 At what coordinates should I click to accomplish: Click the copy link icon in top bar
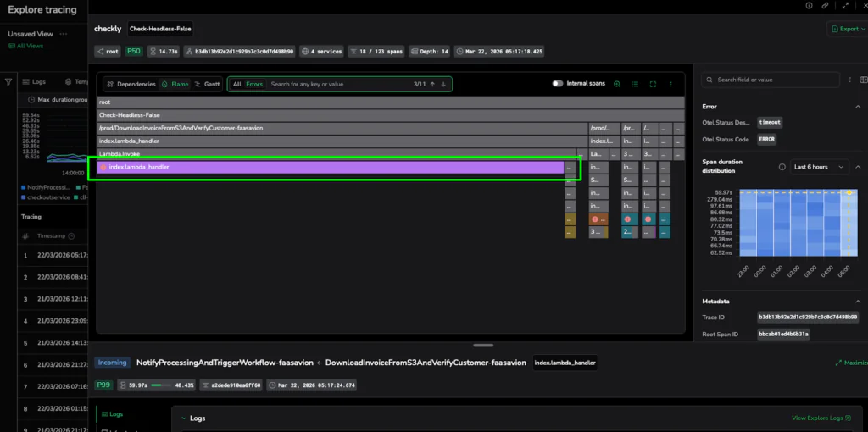click(825, 6)
